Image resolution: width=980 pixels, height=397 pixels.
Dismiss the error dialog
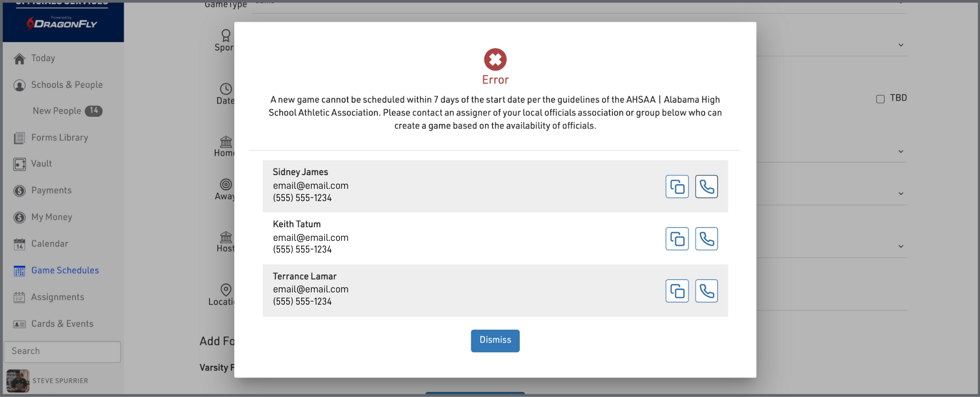point(495,340)
